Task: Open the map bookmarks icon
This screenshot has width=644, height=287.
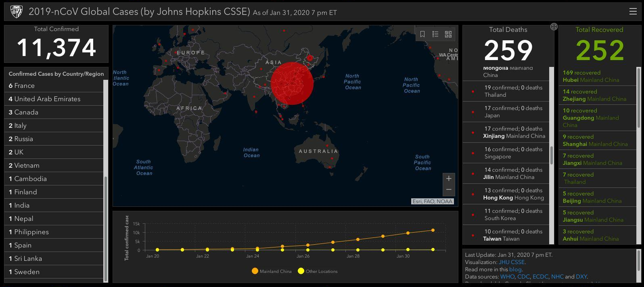Action: point(422,34)
